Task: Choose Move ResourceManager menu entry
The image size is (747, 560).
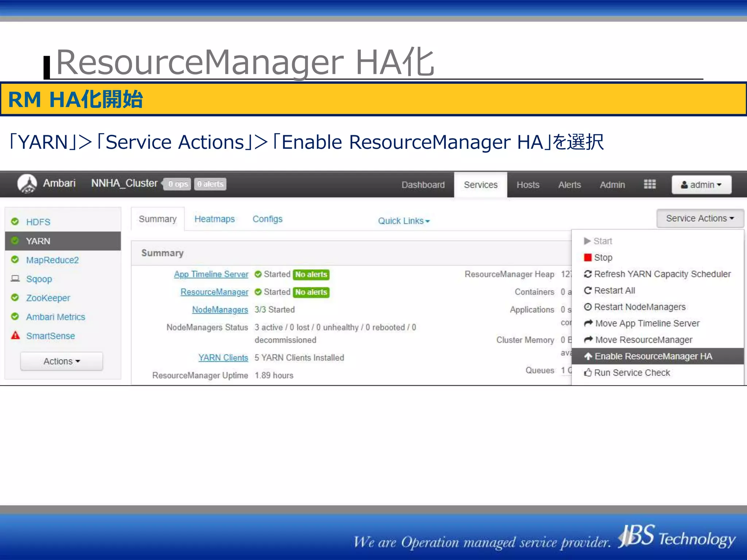Action: point(658,339)
